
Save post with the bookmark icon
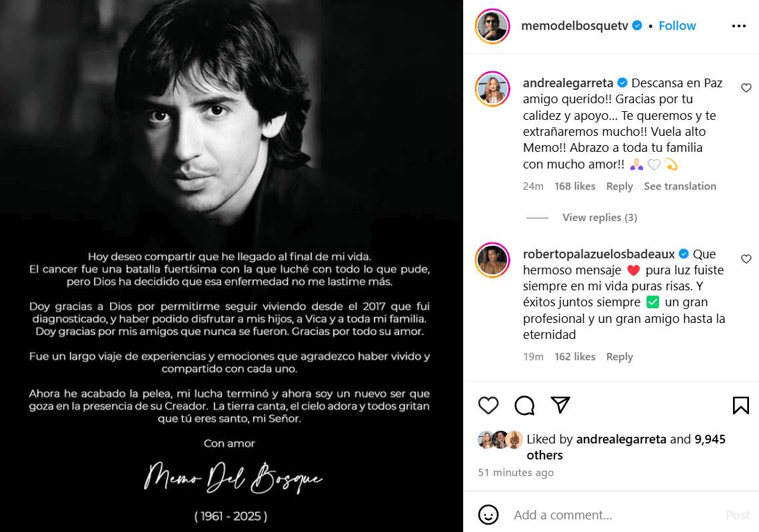(x=740, y=405)
